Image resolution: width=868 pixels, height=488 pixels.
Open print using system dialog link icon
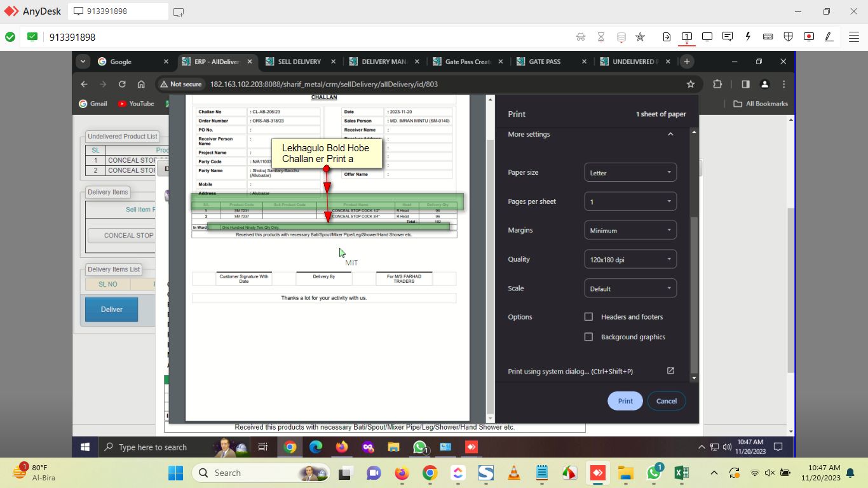click(x=670, y=371)
